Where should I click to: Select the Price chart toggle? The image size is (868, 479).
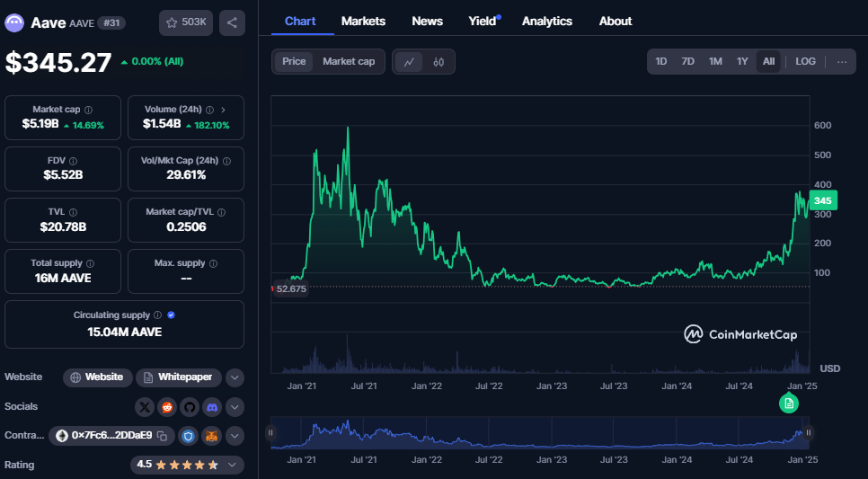pos(294,61)
